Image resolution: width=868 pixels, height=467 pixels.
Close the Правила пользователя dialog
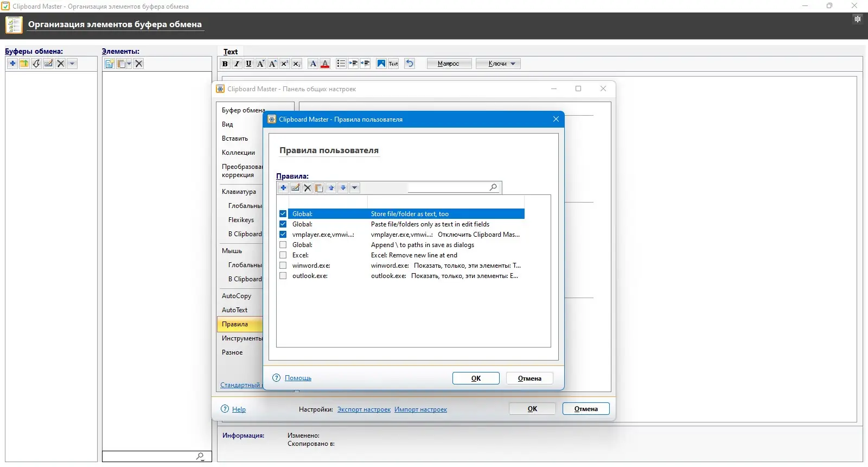(x=556, y=119)
